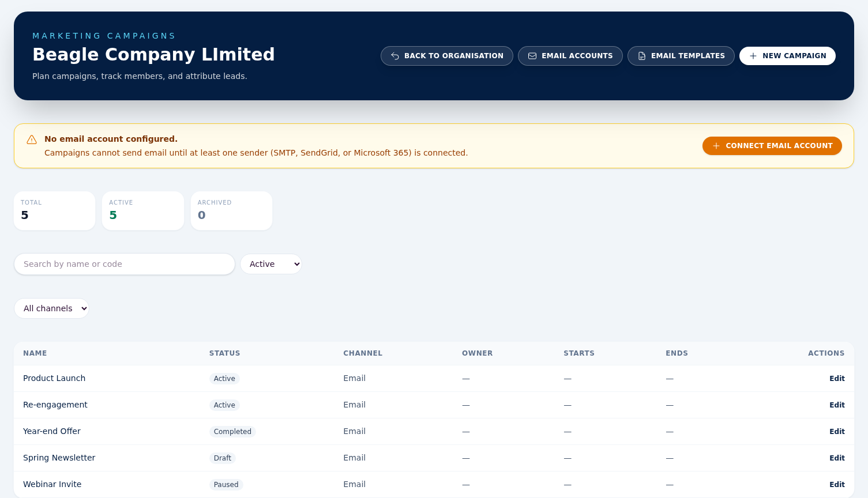Viewport: 868px width, 498px height.
Task: Edit the Product Launch campaign
Action: pos(837,379)
